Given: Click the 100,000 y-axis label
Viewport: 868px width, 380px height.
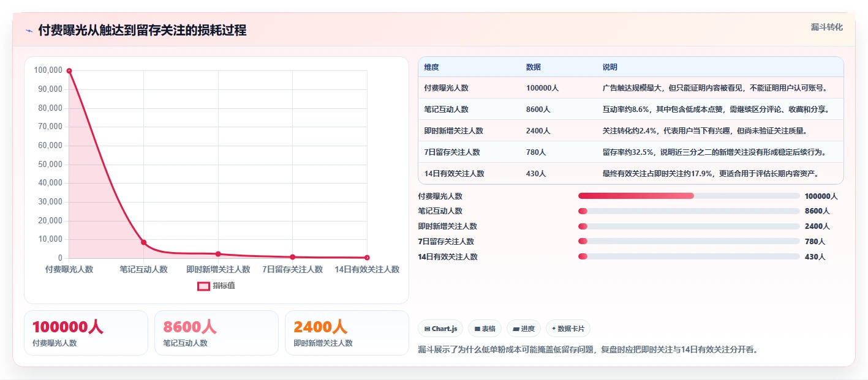Looking at the screenshot, I should click(48, 70).
